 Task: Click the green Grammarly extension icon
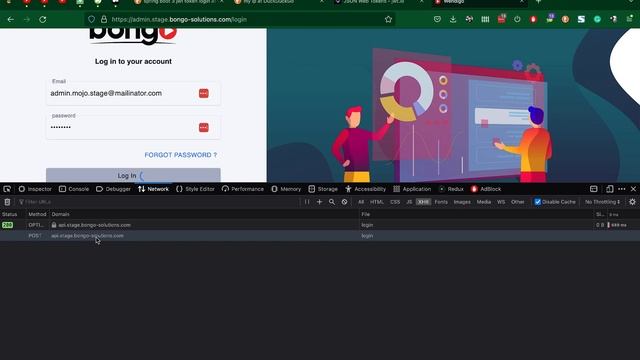click(x=597, y=19)
